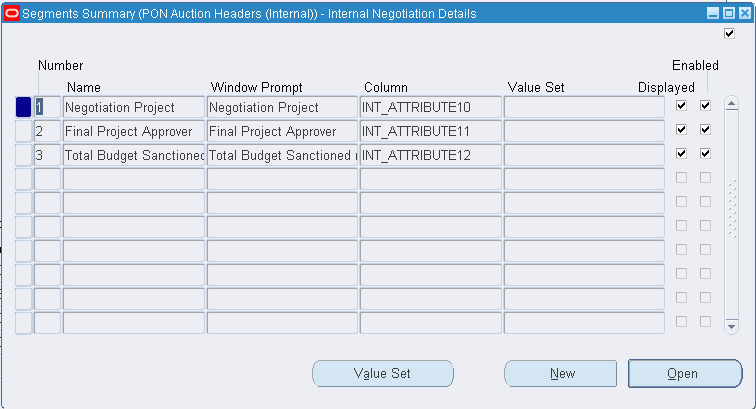Minimize the Segments Summary window

click(x=712, y=13)
